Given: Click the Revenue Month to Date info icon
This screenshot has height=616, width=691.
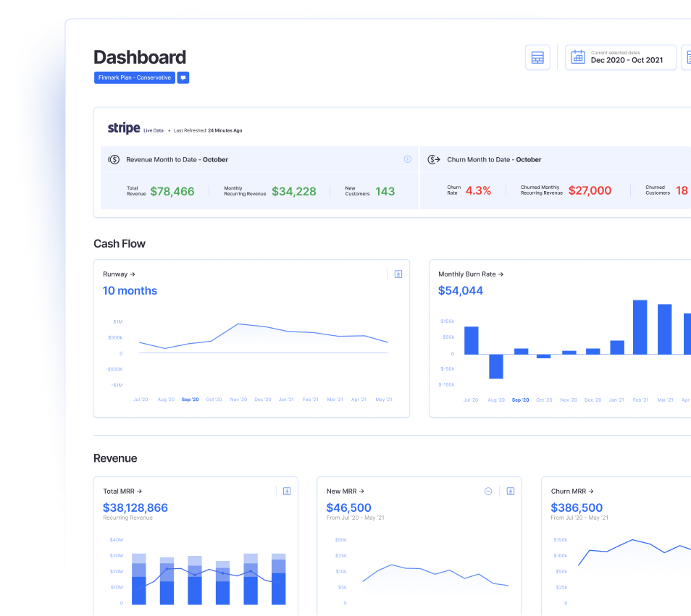Looking at the screenshot, I should 407,159.
